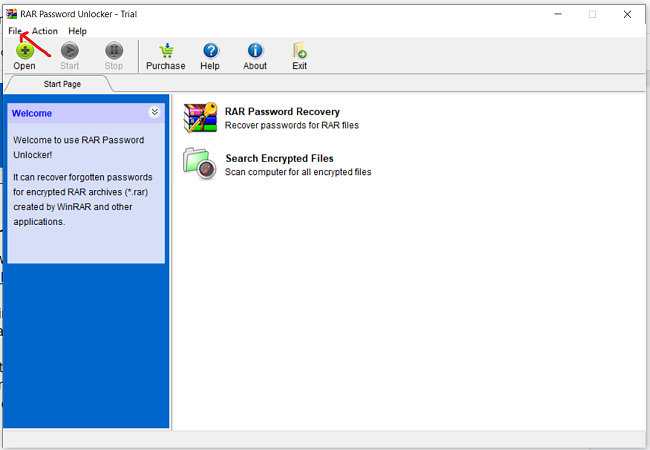Click the Search Encrypted Files title link

pos(279,158)
